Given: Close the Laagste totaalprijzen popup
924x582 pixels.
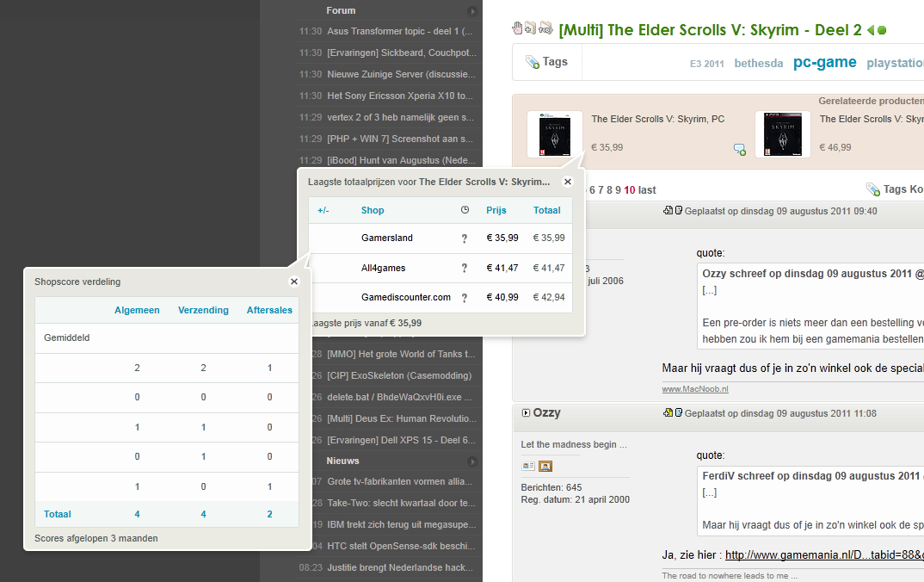Looking at the screenshot, I should point(568,182).
